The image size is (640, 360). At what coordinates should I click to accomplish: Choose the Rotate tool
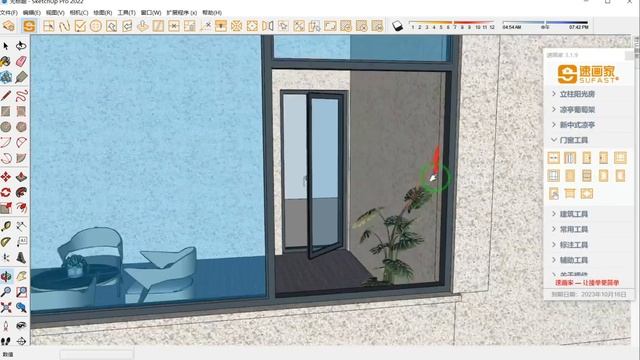pos(6,192)
